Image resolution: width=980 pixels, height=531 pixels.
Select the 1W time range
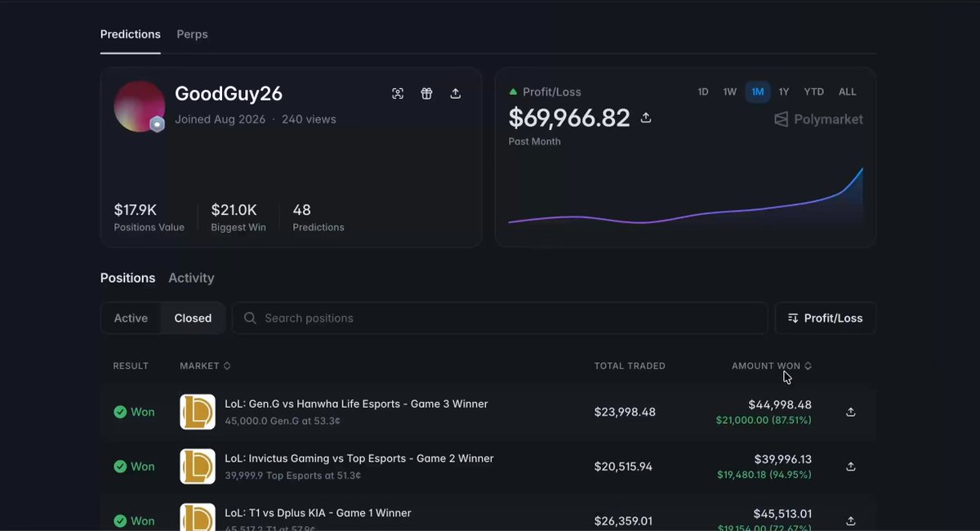coord(730,91)
